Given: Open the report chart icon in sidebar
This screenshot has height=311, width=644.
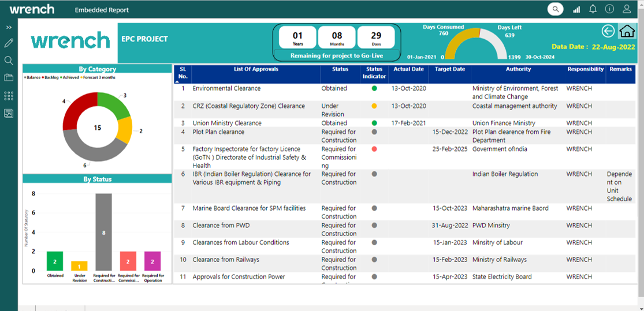Looking at the screenshot, I should (9, 114).
